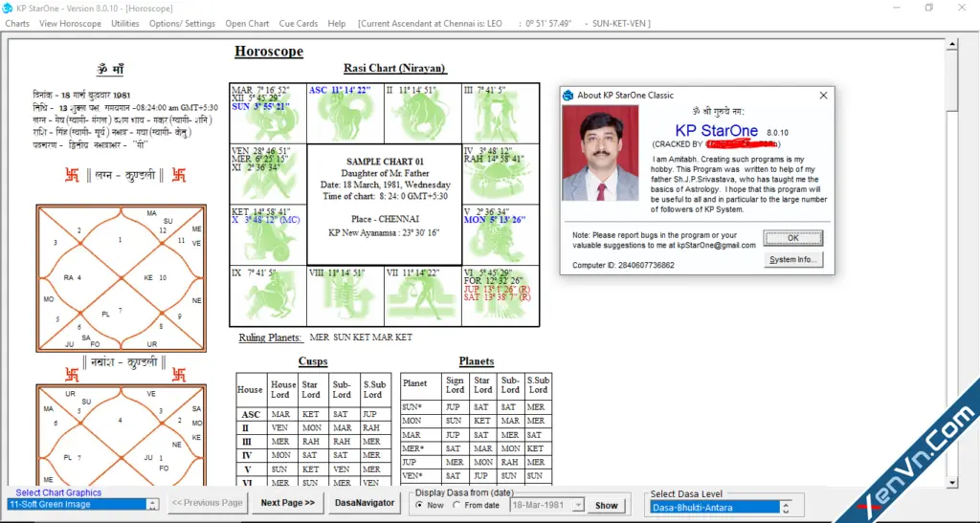
Task: Open the Select Chart Graphics combo box
Action: click(82, 504)
